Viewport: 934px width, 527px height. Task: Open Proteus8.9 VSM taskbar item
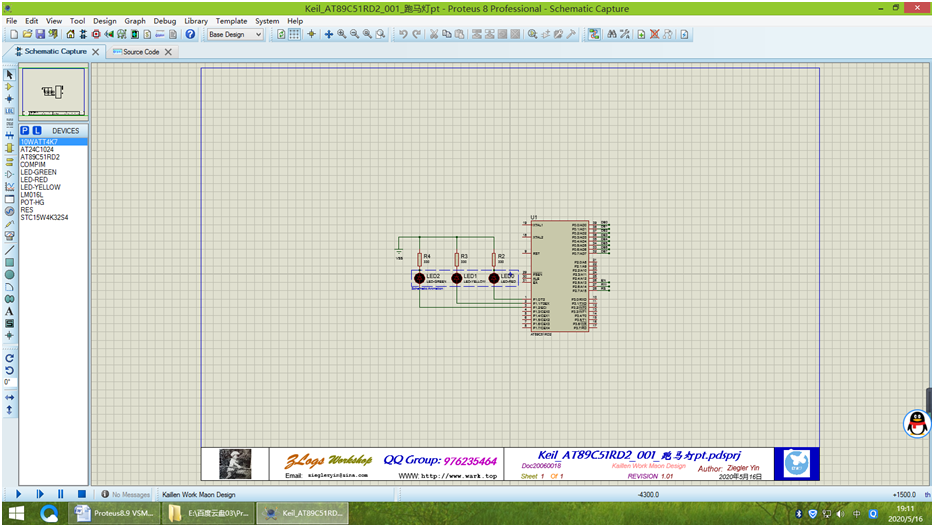tap(114, 513)
